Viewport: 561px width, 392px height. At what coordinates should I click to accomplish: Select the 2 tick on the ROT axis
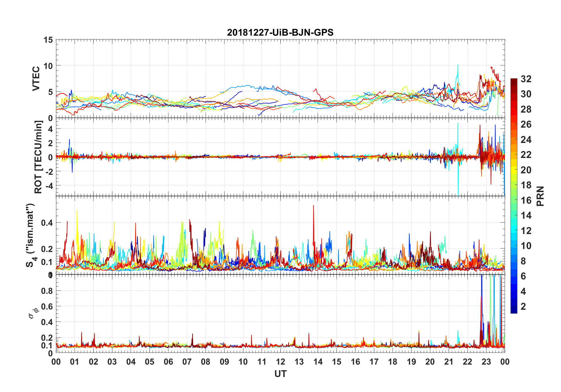pyautogui.click(x=50, y=143)
